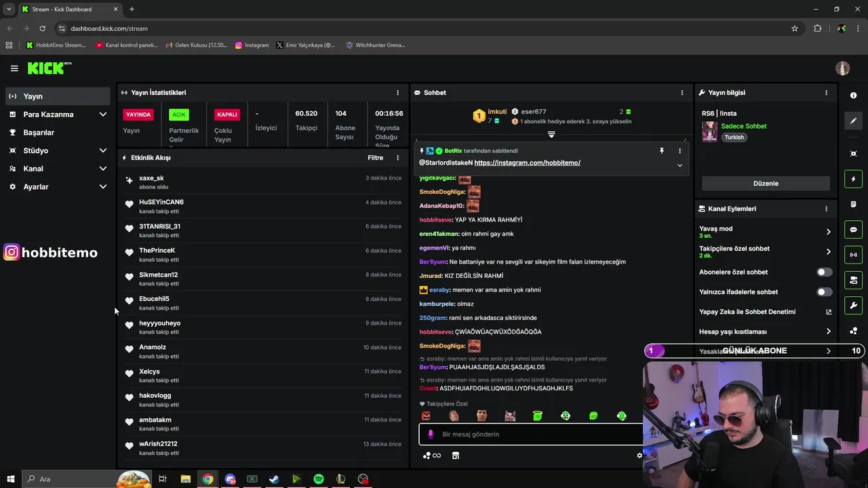Switch to Stream - Kick Dashboard browser tab
This screenshot has width=868, height=488.
point(69,9)
